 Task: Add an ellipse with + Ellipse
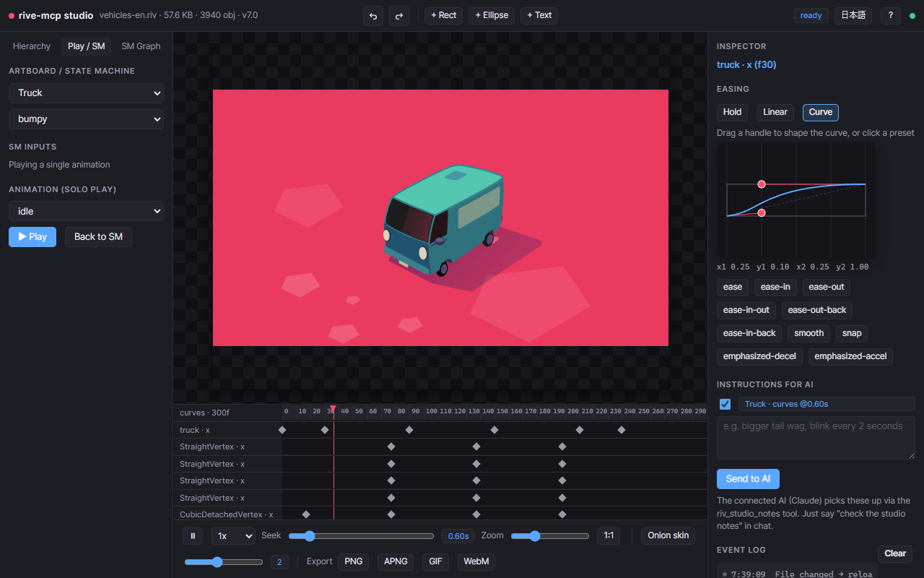tap(492, 15)
